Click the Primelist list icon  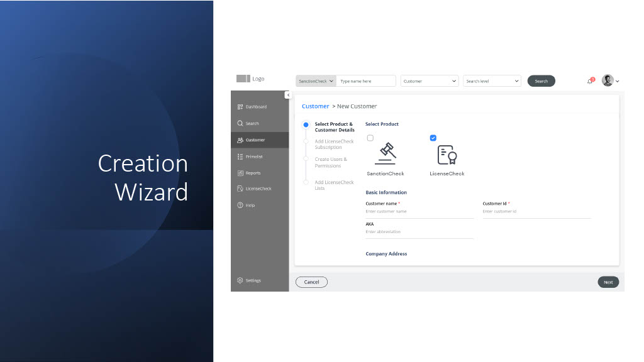tap(240, 156)
